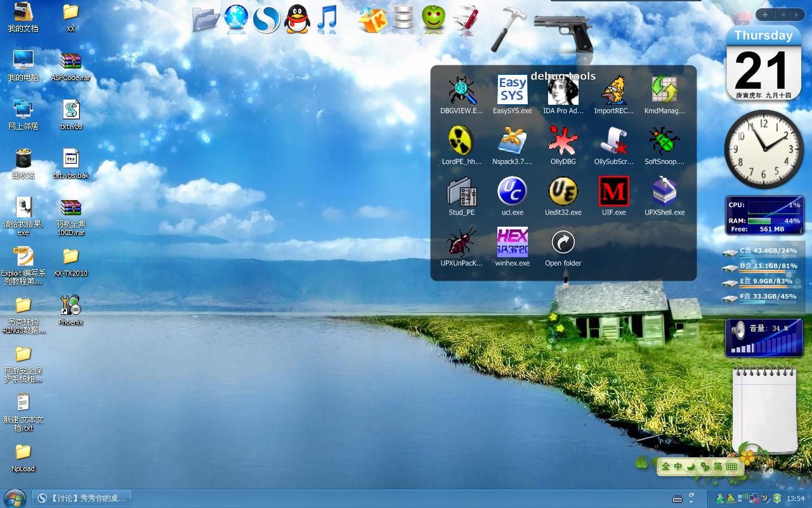Select the 回收站 recycle bin
Screen dimensions: 812x508
[x=23, y=164]
